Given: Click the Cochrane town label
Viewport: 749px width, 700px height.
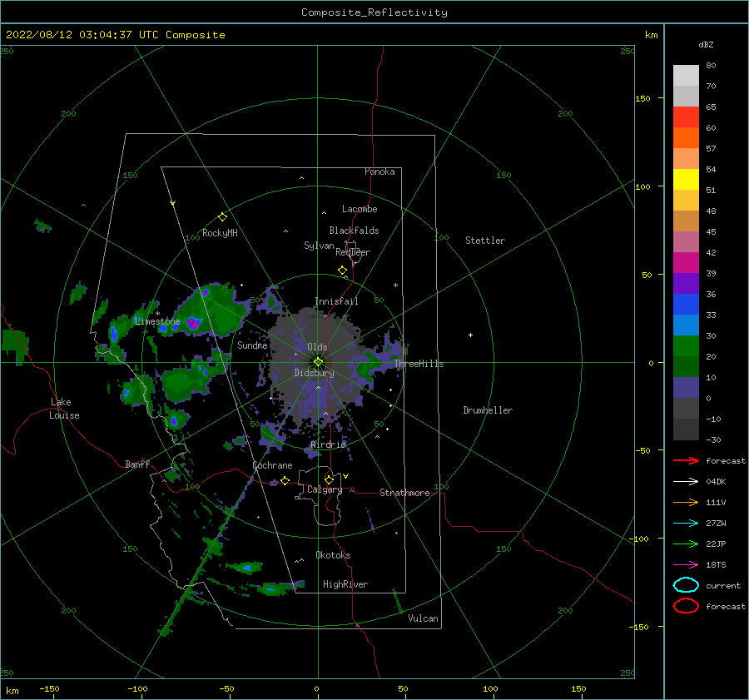Looking at the screenshot, I should click(272, 465).
